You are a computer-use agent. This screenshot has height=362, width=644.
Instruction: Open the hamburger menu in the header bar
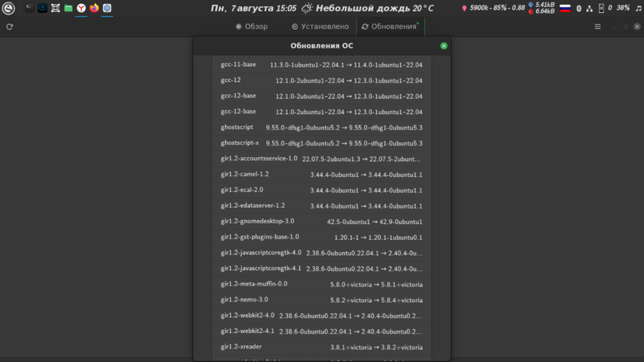598,26
